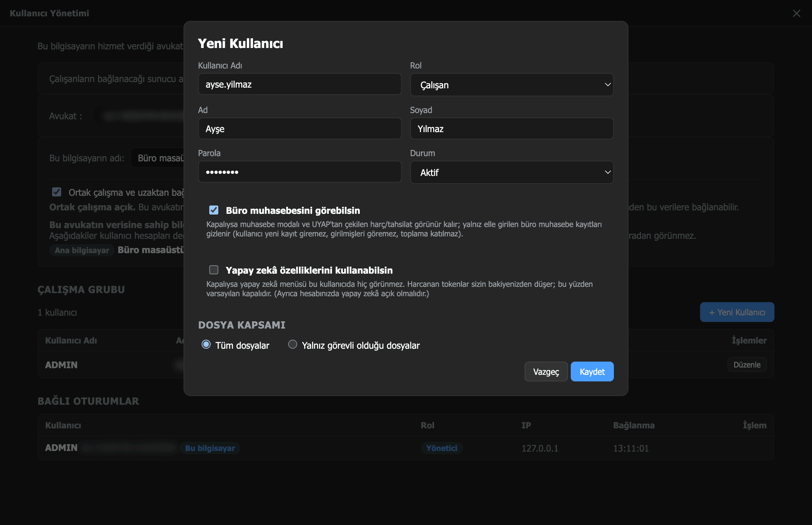This screenshot has width=812, height=525.
Task: Save the new user with Kaydet
Action: [592, 372]
